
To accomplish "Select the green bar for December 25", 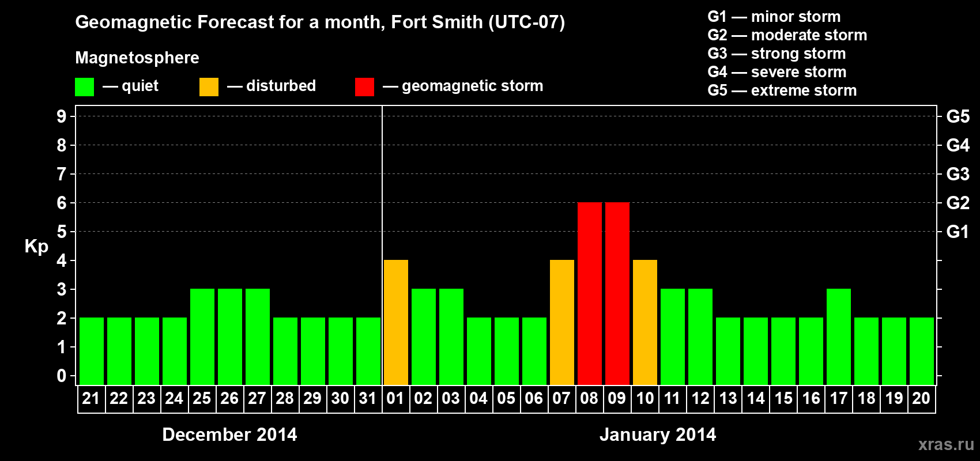I will pos(202,337).
